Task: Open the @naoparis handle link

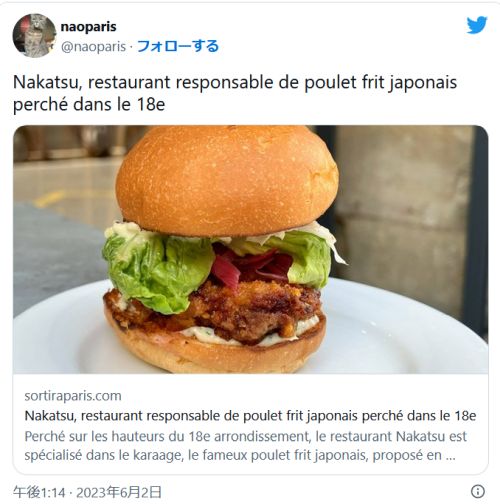Action: (93, 47)
